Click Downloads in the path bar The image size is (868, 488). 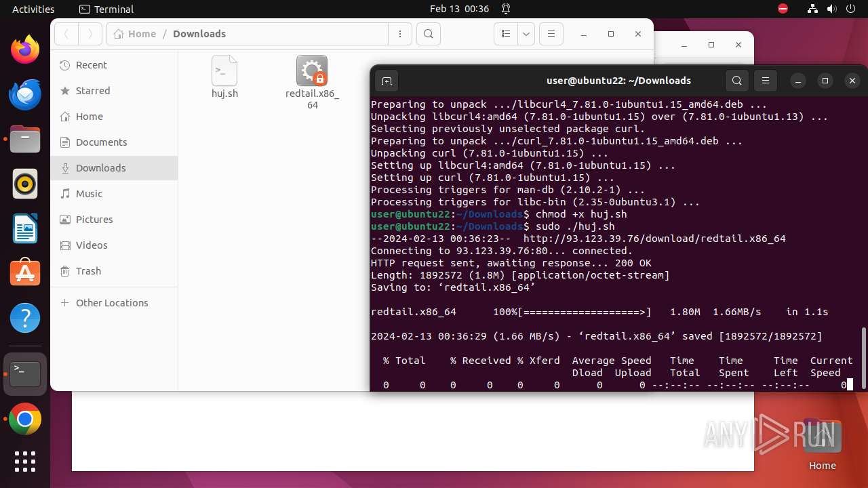[199, 34]
